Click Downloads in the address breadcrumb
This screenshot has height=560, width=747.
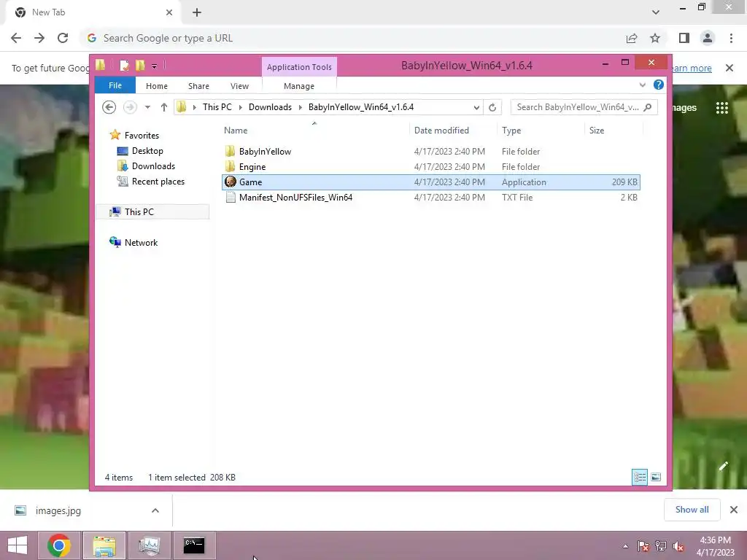pos(270,106)
